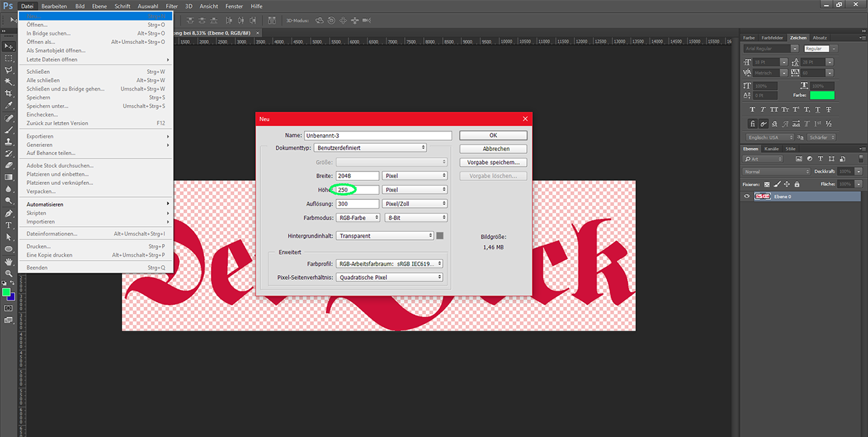Choose the Horizontal Type tool

[x=9, y=225]
